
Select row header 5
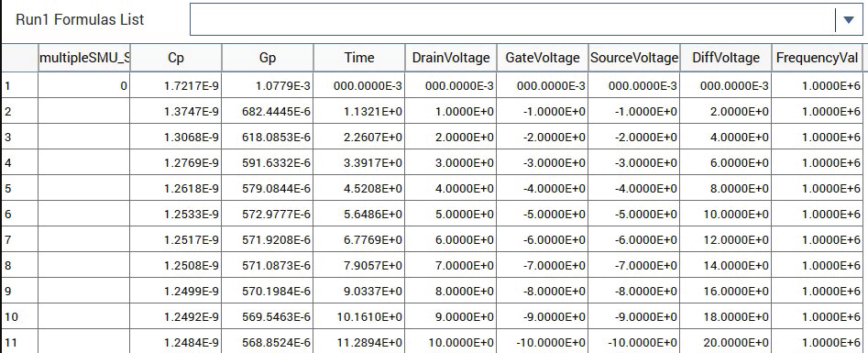pos(19,188)
